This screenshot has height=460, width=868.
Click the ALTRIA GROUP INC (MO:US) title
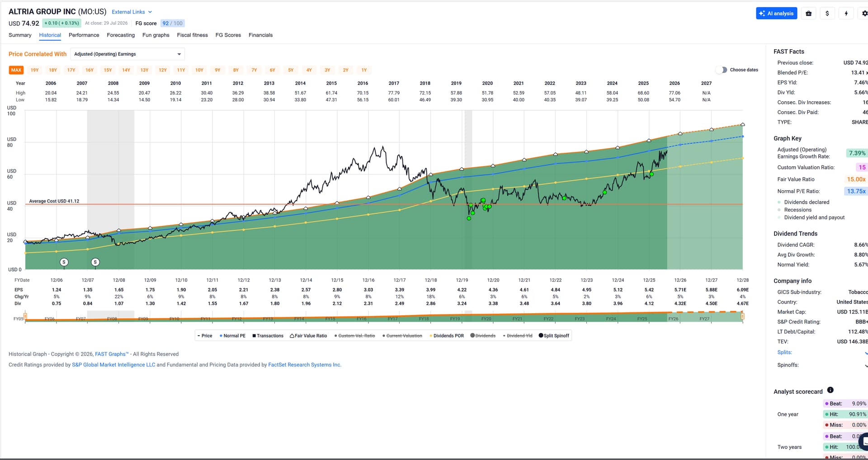(x=57, y=12)
